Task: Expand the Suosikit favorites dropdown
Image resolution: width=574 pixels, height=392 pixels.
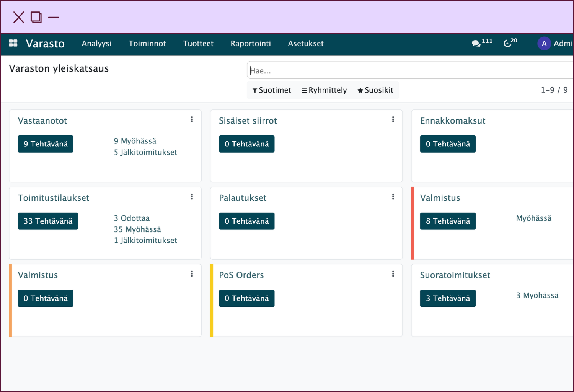Action: [375, 90]
